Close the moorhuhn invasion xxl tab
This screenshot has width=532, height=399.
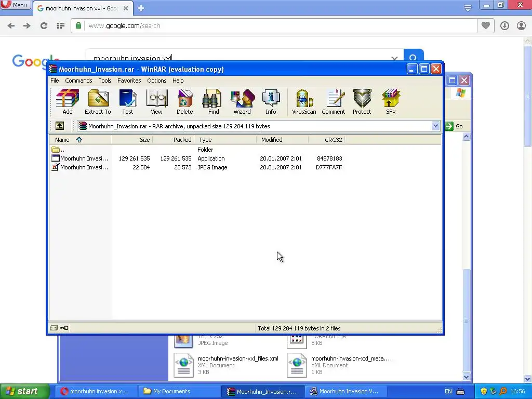(126, 8)
